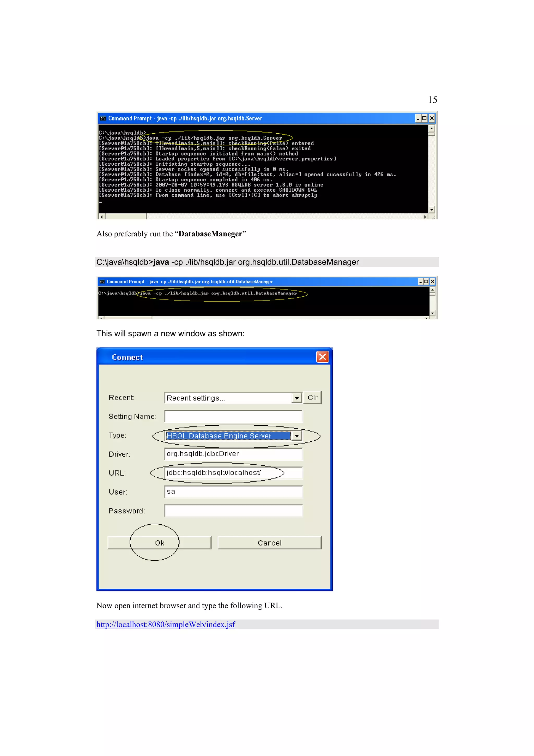Screen dimensions: 534x756
Task: Click the C:\java\hsqldb>java -cp command text line
Action: click(x=227, y=262)
